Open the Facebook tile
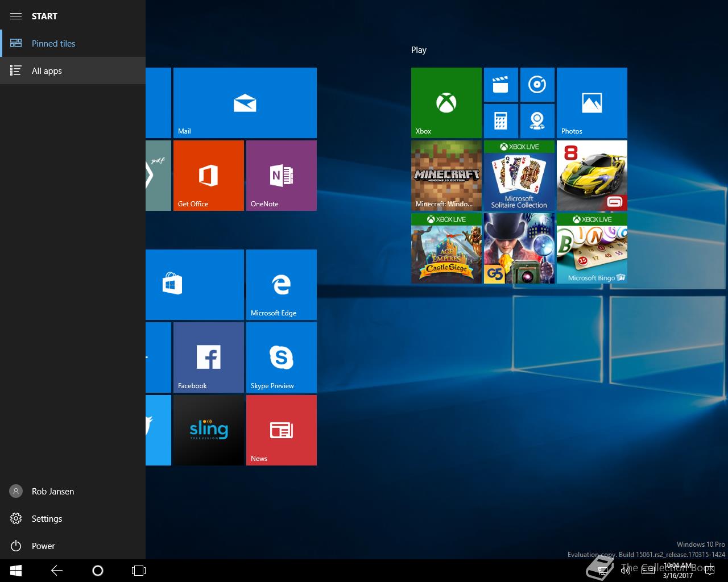This screenshot has height=582, width=728. [x=208, y=357]
